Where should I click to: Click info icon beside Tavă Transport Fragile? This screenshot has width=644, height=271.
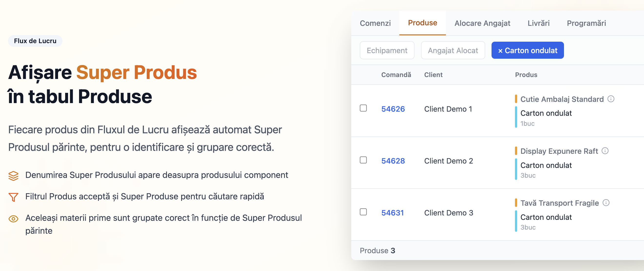coord(606,203)
